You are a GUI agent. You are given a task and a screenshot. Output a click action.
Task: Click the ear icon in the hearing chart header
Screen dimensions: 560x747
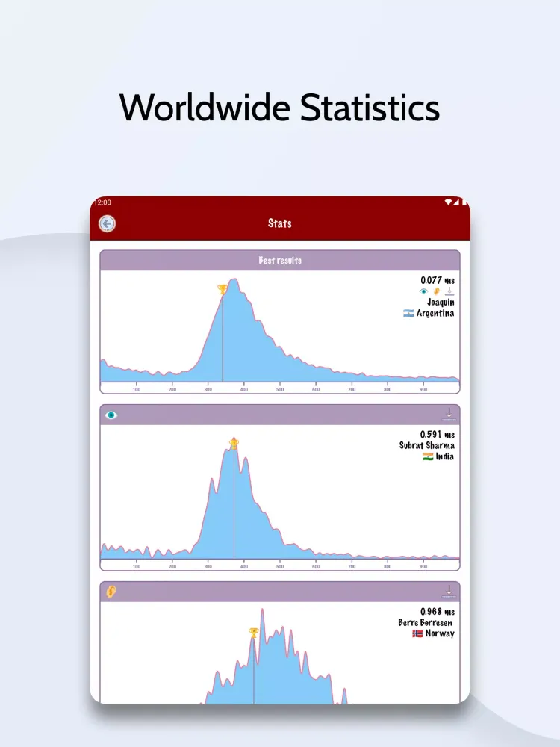(x=111, y=592)
